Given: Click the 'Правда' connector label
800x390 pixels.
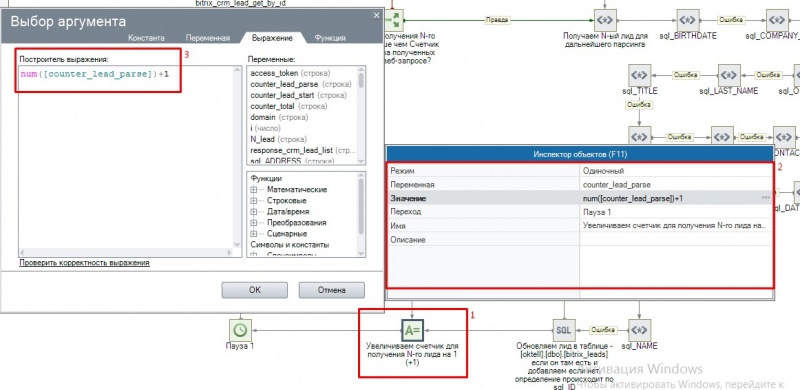Looking at the screenshot, I should point(497,20).
